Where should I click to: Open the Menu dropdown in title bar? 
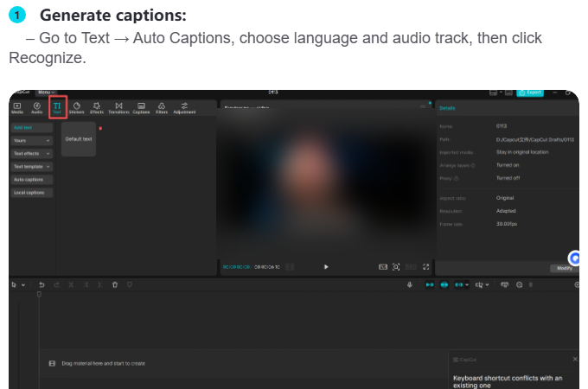[46, 92]
